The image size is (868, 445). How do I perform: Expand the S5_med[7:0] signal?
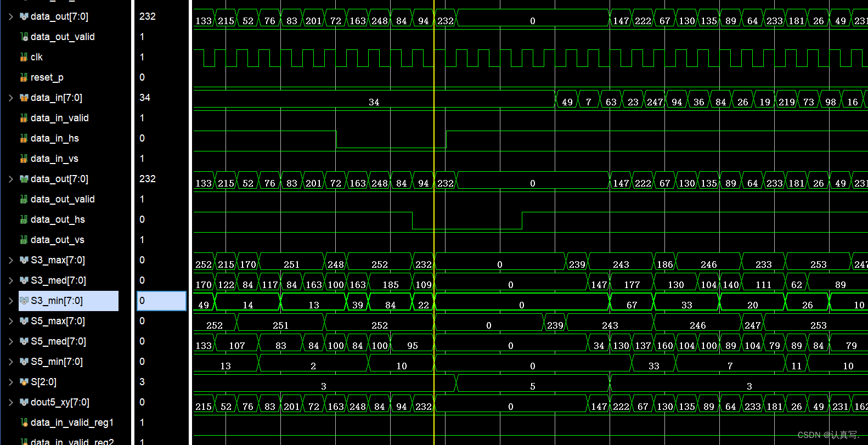11,341
